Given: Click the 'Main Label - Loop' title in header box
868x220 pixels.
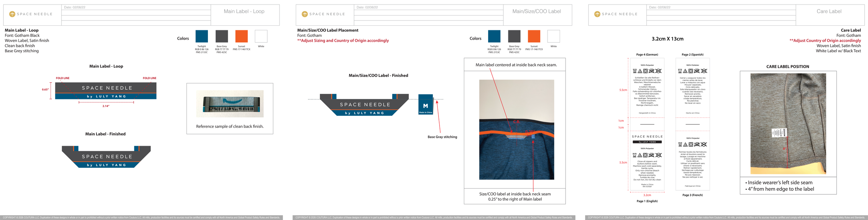Looking at the screenshot, I should (x=244, y=11).
